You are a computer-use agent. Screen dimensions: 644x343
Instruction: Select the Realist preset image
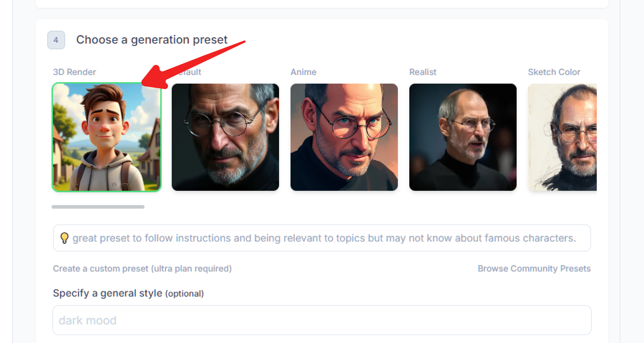pyautogui.click(x=463, y=137)
